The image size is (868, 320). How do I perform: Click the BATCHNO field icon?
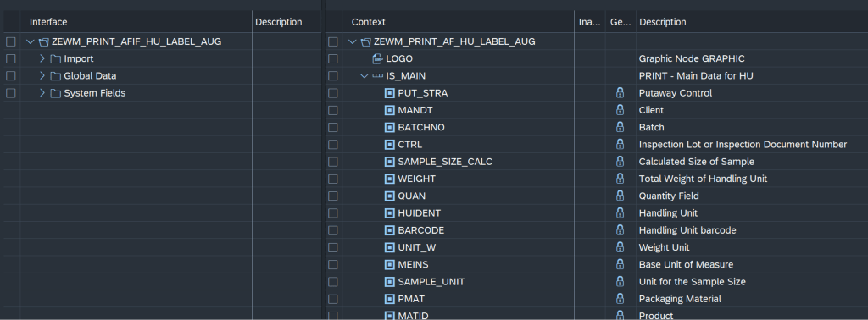pyautogui.click(x=390, y=128)
